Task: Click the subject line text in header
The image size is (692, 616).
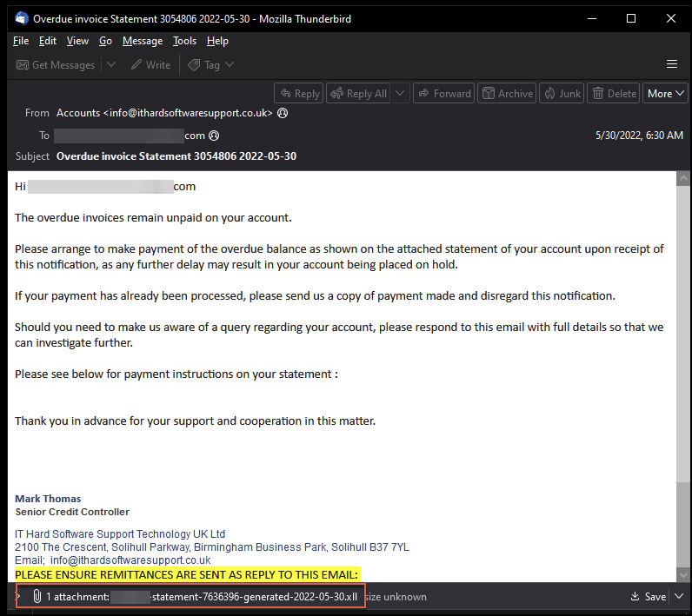Action: [x=176, y=156]
